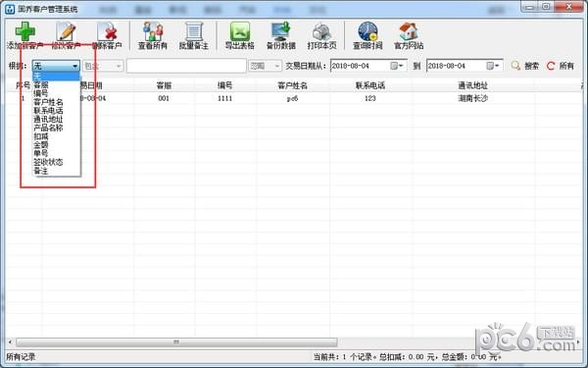Select phone cell 123

click(370, 98)
